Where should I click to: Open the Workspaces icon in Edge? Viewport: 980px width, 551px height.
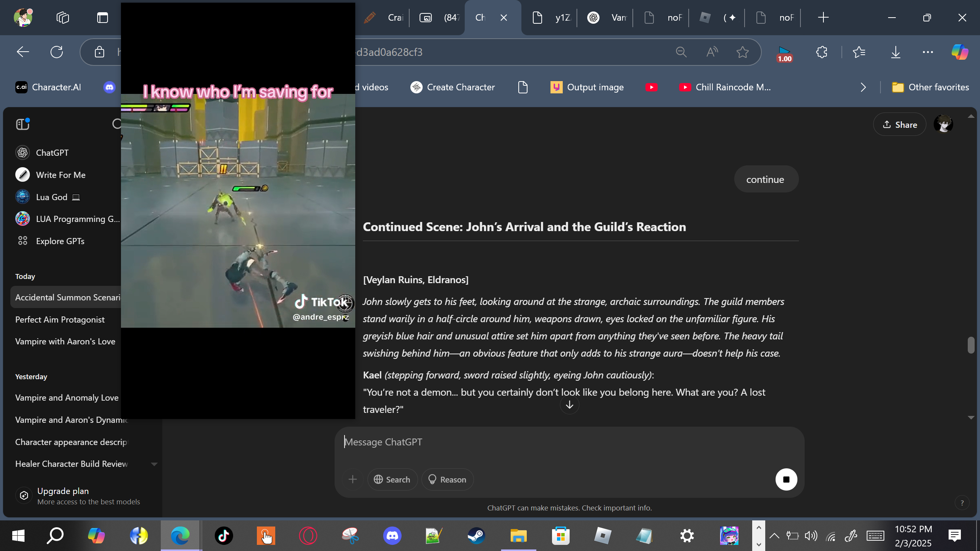point(63,18)
